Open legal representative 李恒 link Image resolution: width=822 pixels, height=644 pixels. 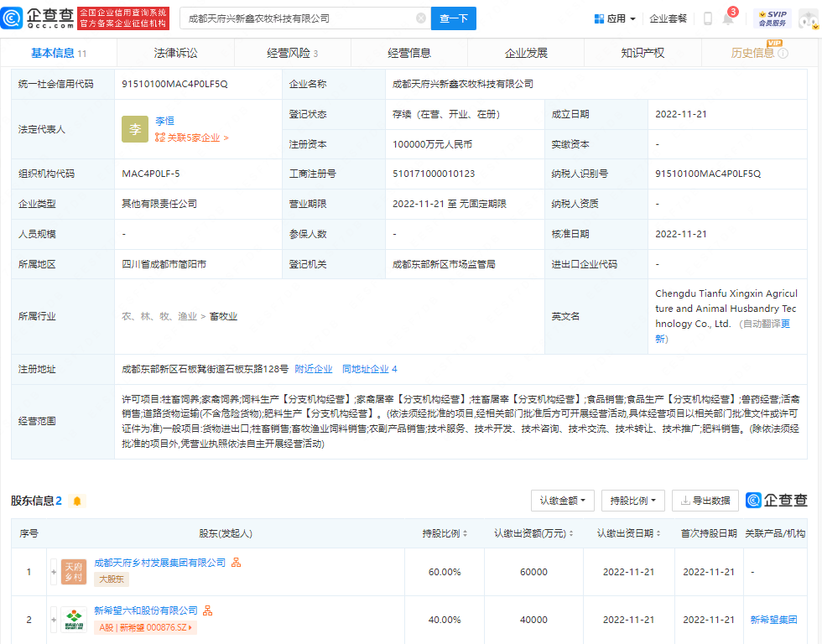[x=164, y=121]
